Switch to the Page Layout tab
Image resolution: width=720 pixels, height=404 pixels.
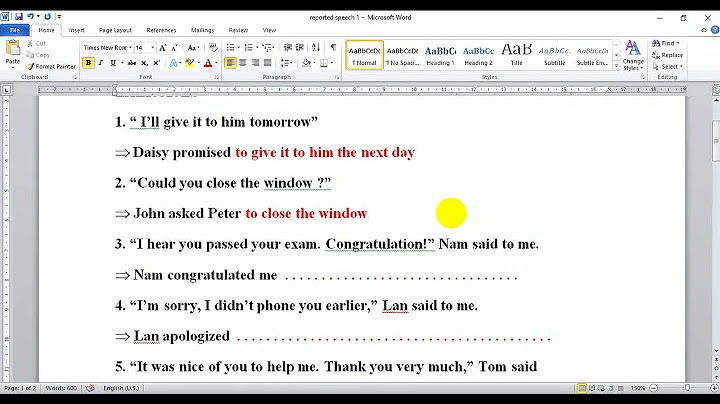pyautogui.click(x=115, y=30)
